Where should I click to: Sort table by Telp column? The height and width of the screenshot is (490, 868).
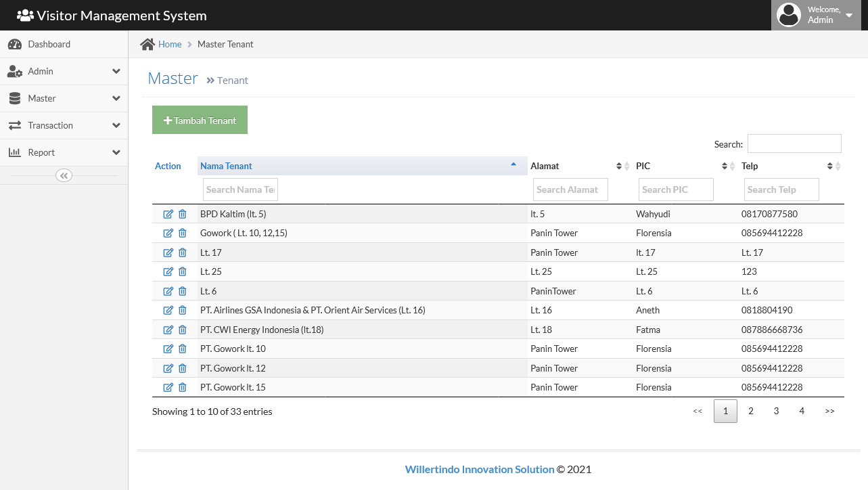(x=792, y=166)
